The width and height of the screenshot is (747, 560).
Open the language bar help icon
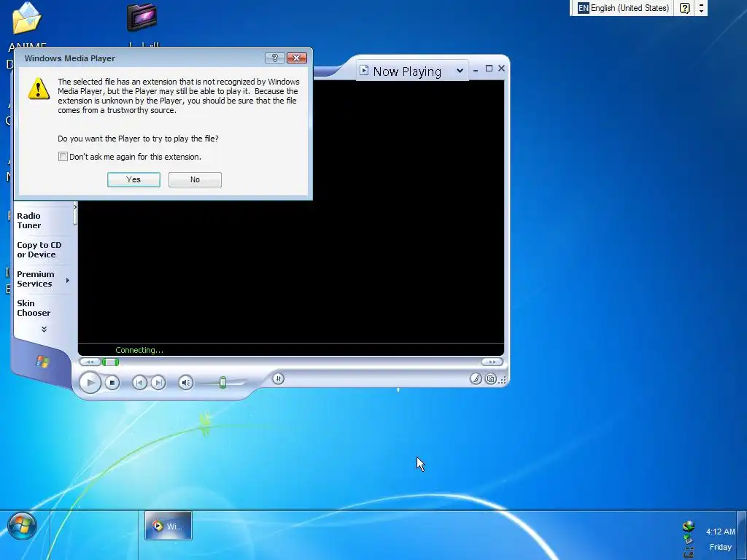click(684, 8)
